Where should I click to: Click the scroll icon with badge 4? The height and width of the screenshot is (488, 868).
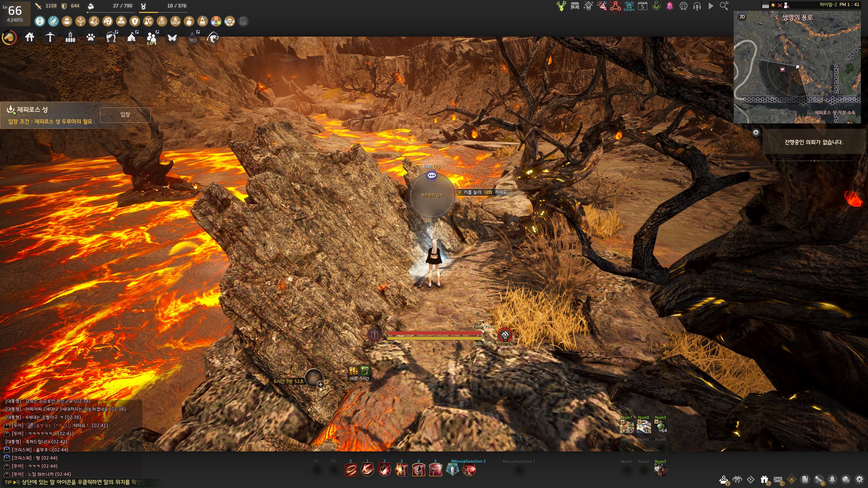(819, 480)
